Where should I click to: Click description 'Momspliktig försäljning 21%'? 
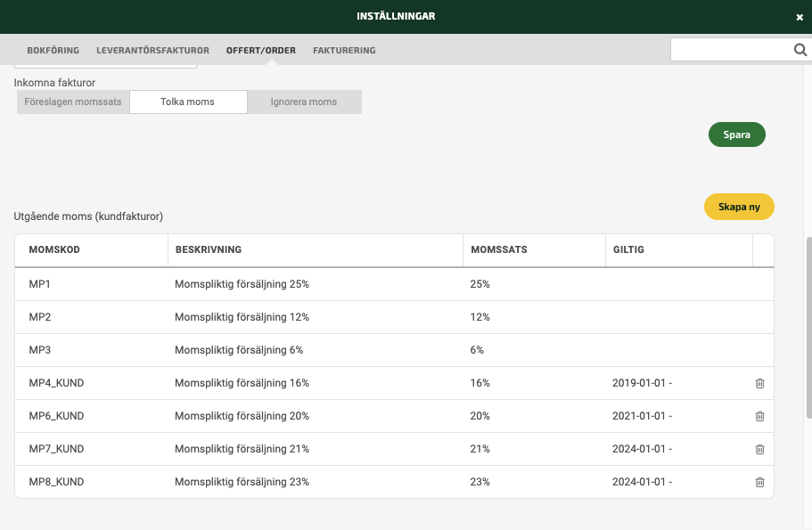coord(242,449)
